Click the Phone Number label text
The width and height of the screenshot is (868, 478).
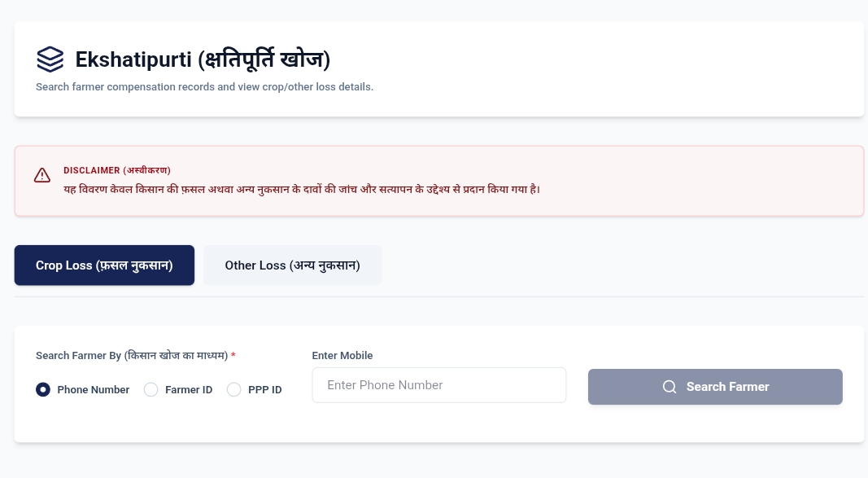click(94, 390)
